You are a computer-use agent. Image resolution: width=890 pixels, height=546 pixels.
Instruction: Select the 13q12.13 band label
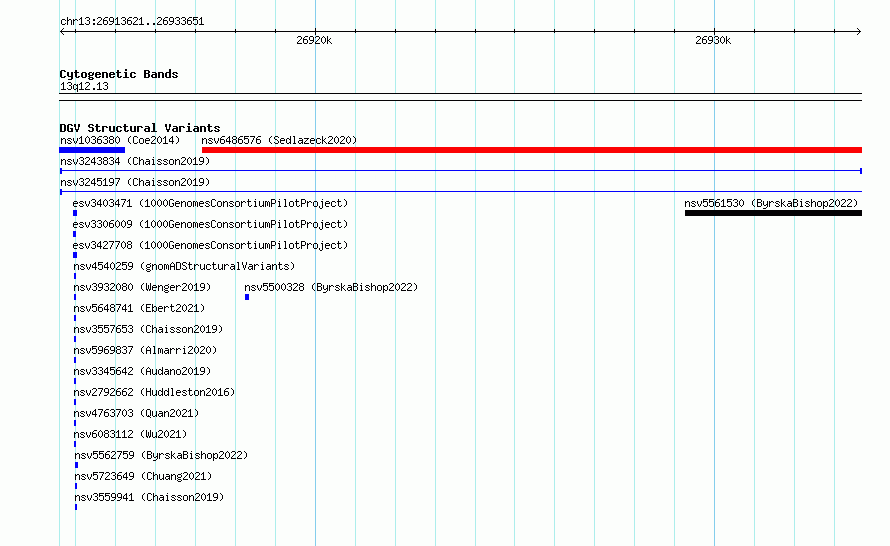click(x=84, y=86)
